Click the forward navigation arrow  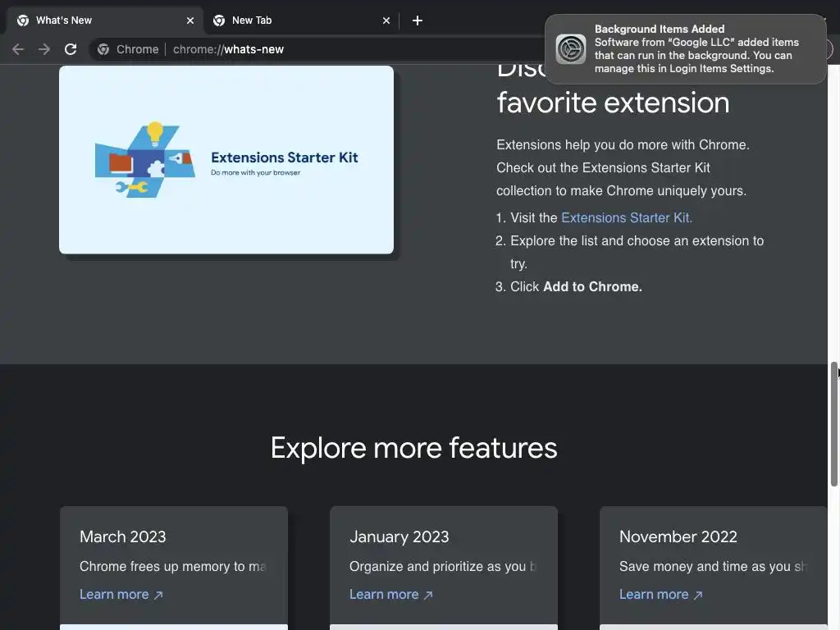44,49
